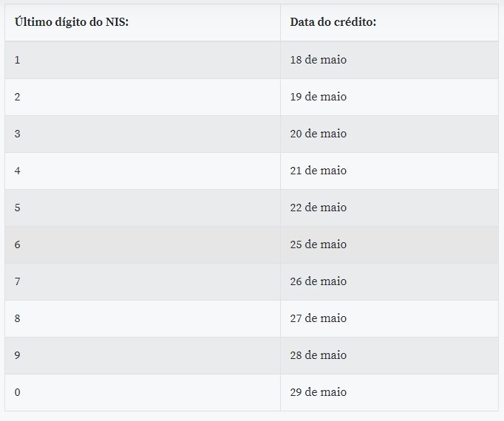This screenshot has width=504, height=421.
Task: Click the '20 de maio' date
Action: pyautogui.click(x=319, y=134)
